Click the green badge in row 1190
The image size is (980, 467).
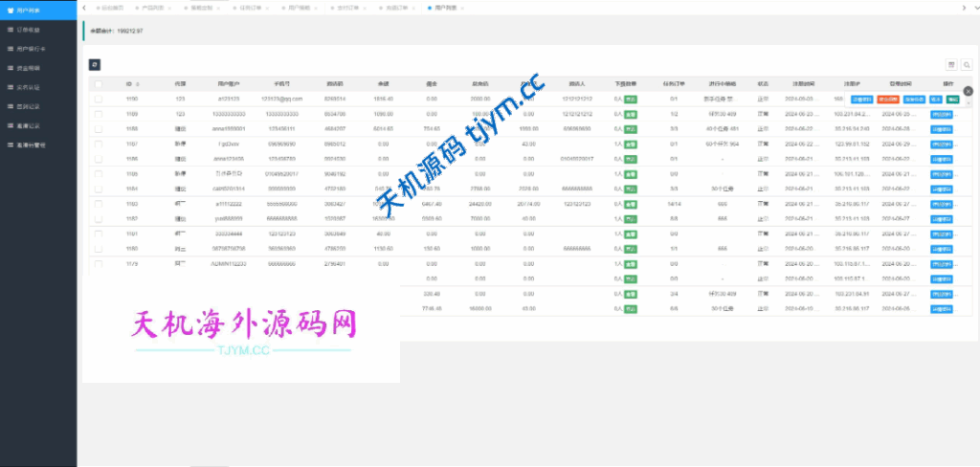point(631,99)
